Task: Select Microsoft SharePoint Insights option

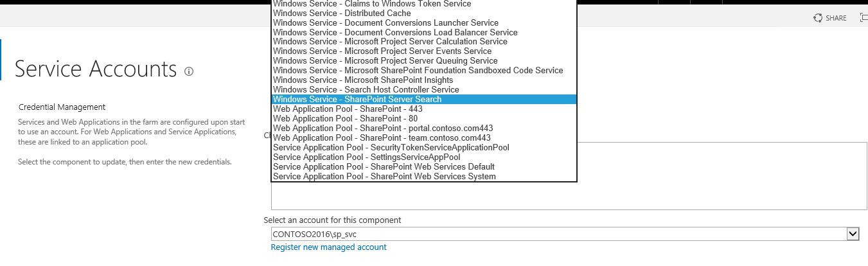Action: [423, 80]
